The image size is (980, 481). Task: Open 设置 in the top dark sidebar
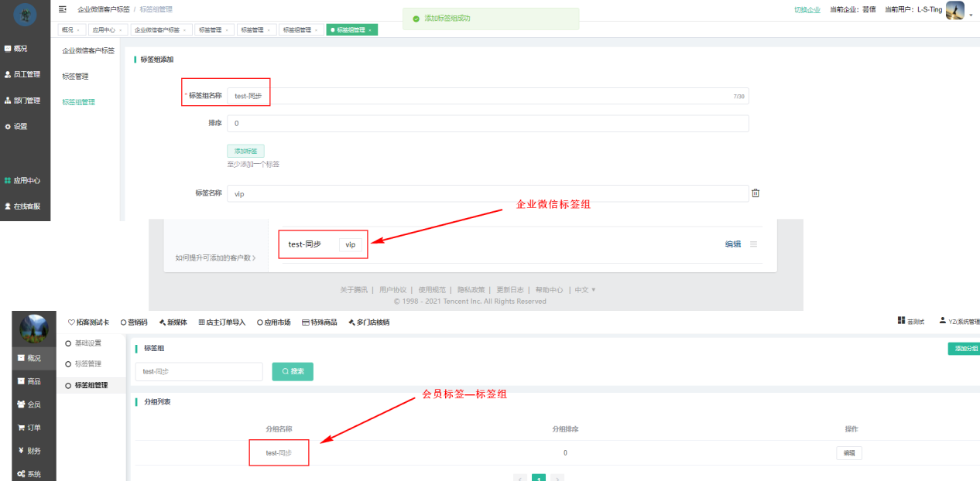[15, 126]
